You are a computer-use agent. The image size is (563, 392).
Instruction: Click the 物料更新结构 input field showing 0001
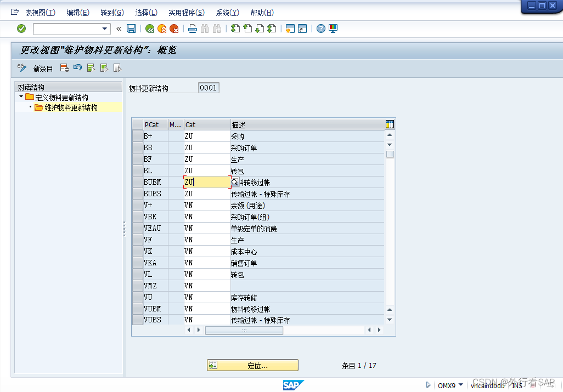coord(208,87)
